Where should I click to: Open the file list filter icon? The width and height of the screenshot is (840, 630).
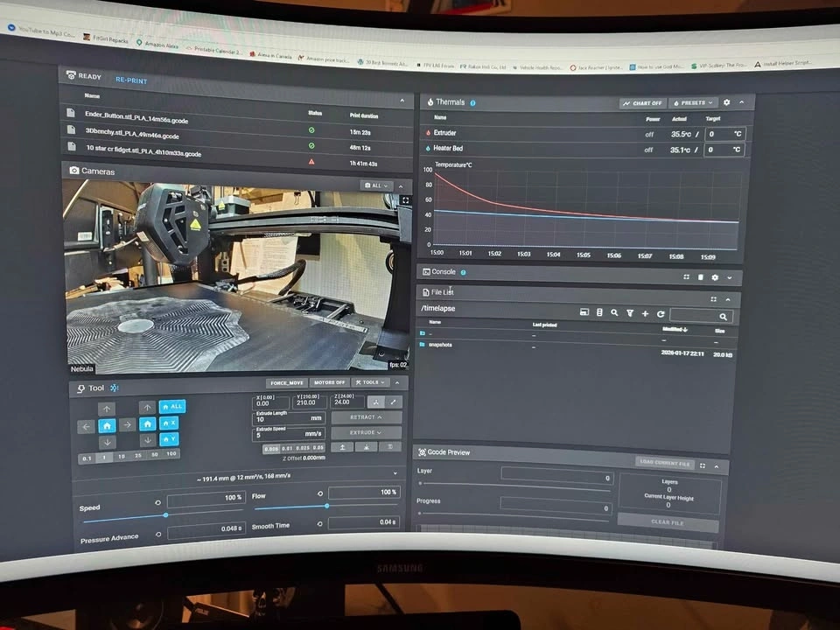click(629, 312)
